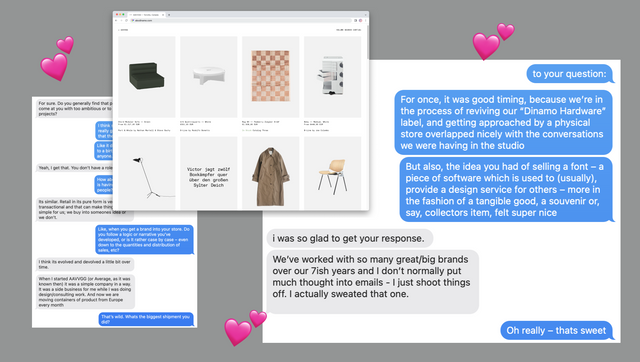Click the profile avatar in browser toolbar
640x362 pixels.
click(360, 20)
